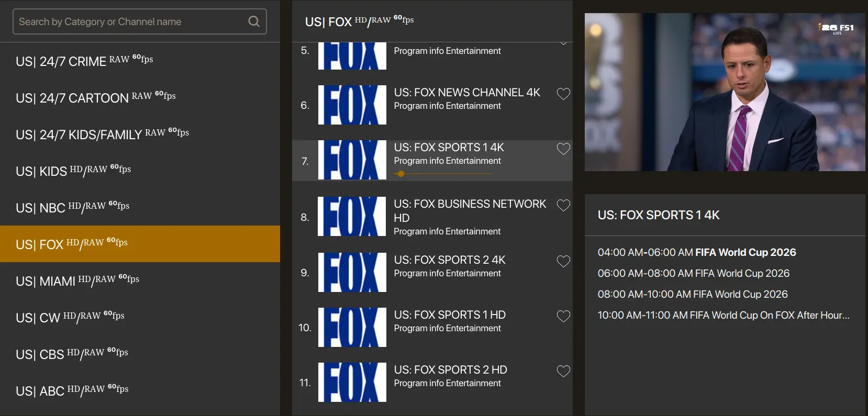Open US| MIAMI category
Screen dimensions: 868x416
(140, 281)
